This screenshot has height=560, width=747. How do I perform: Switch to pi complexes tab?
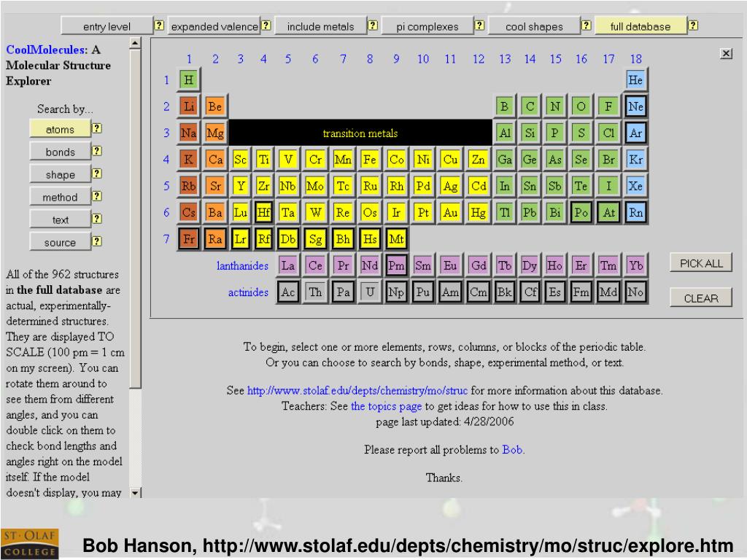pos(427,26)
